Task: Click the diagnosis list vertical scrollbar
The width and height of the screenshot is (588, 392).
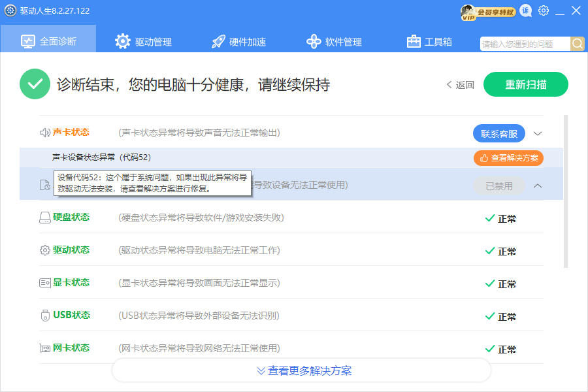Action: (566, 191)
